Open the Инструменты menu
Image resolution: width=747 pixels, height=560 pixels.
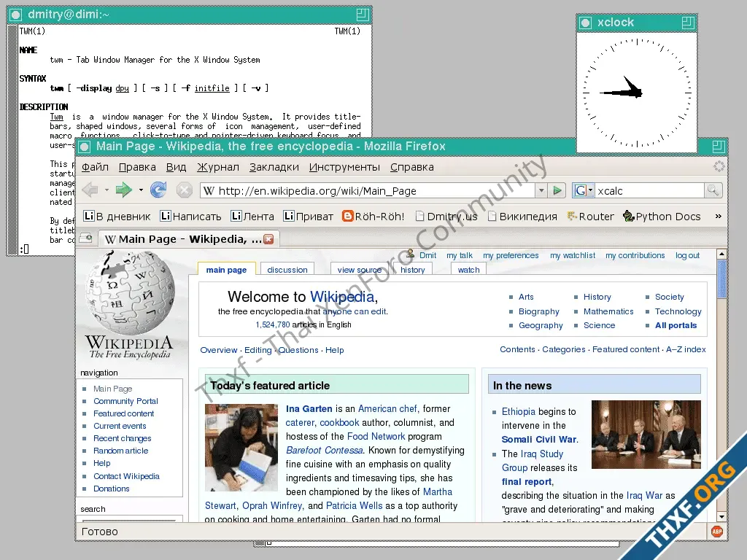tap(344, 167)
